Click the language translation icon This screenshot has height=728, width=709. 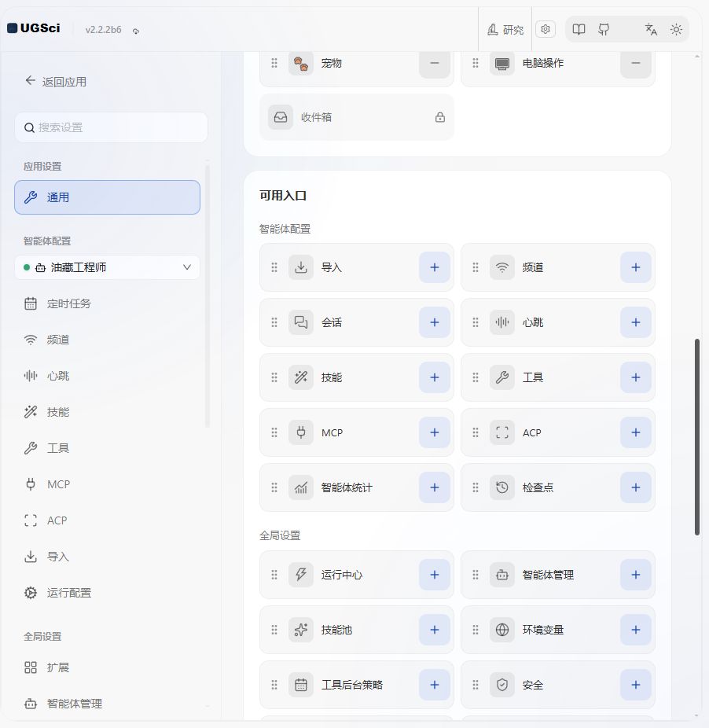651,30
